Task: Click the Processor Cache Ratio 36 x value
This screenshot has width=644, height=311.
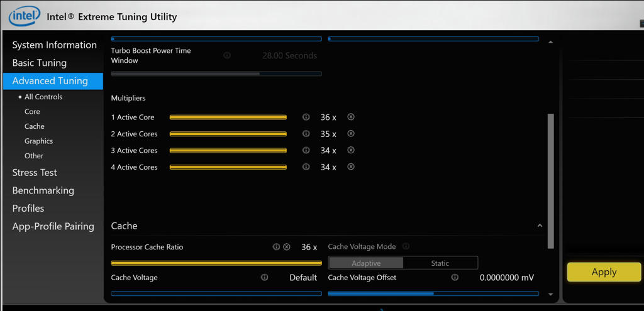Action: pos(309,247)
